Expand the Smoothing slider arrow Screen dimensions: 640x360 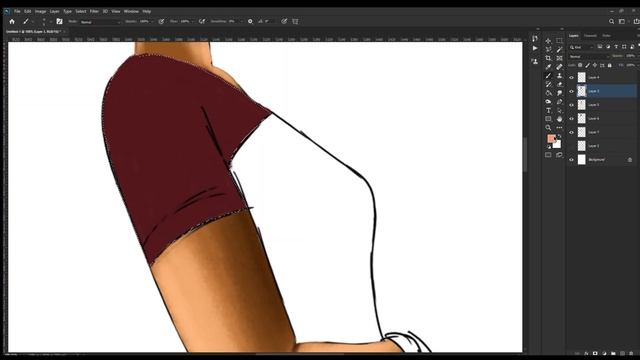coord(241,22)
